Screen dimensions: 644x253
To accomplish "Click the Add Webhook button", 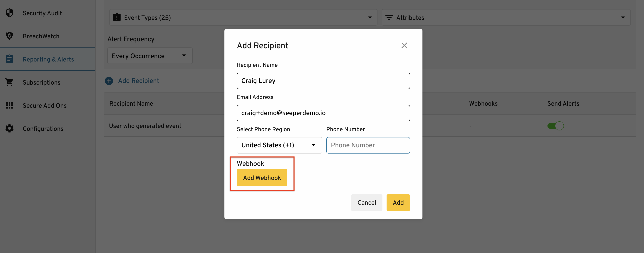I will (262, 177).
